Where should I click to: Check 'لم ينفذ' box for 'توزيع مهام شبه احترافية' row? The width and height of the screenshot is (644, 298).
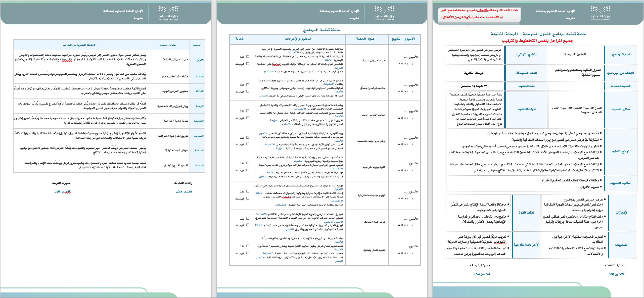coord(248,198)
